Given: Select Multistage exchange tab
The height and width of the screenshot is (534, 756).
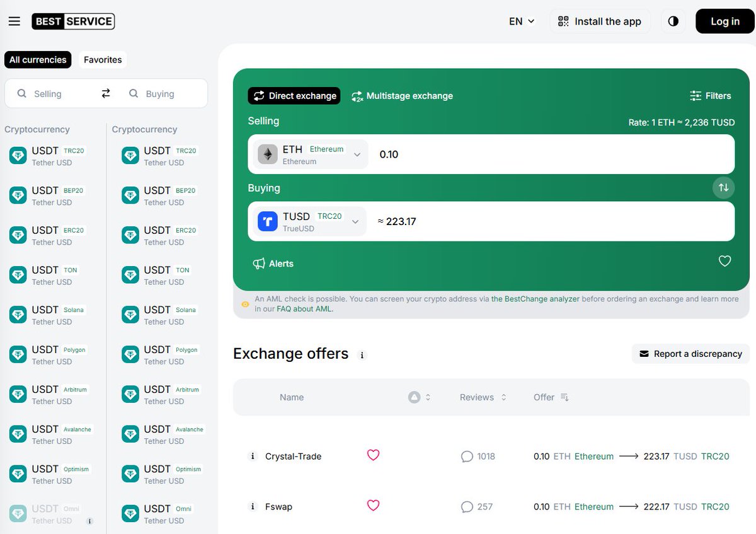Looking at the screenshot, I should [402, 96].
